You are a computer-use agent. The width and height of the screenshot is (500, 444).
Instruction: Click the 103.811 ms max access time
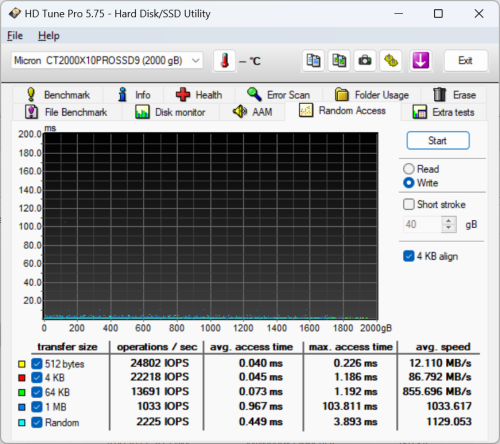click(x=350, y=406)
